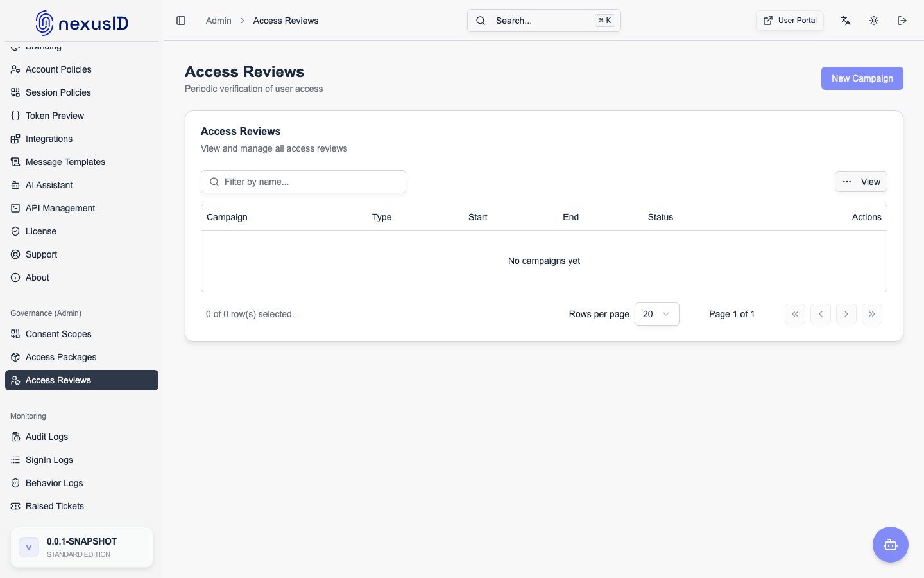The height and width of the screenshot is (578, 924).
Task: Click the Token Preview braces icon
Action: pyautogui.click(x=15, y=116)
